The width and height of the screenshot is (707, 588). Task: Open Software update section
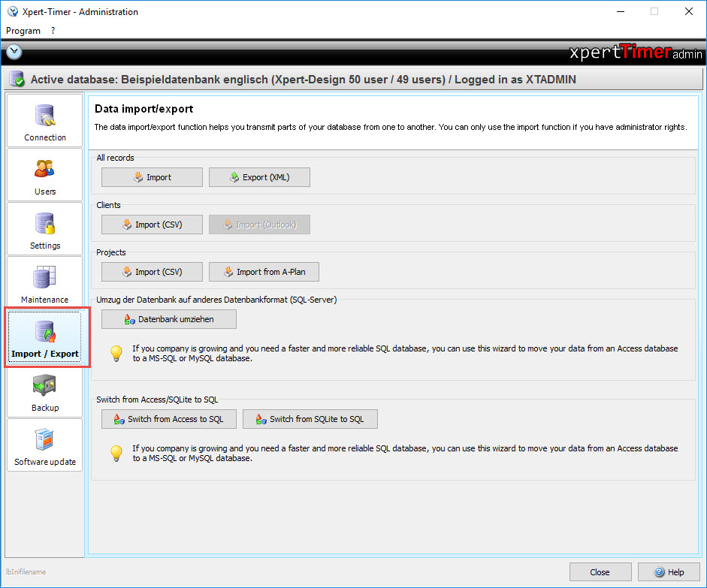[45, 445]
